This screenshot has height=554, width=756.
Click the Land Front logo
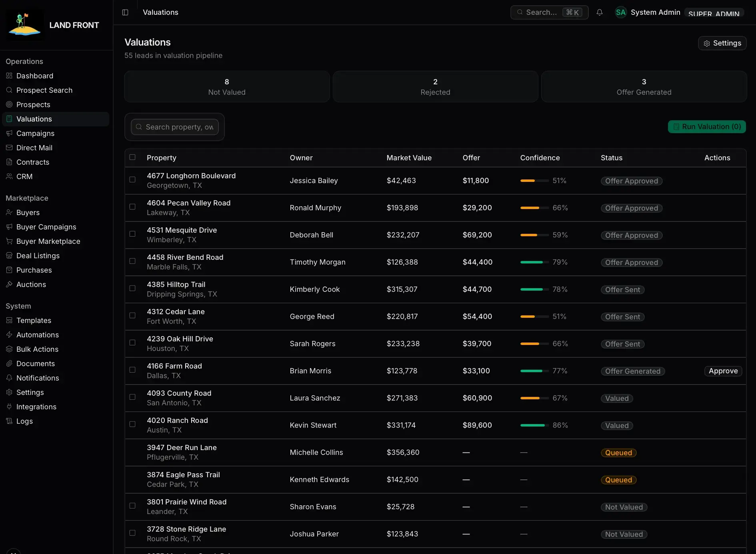pos(25,25)
